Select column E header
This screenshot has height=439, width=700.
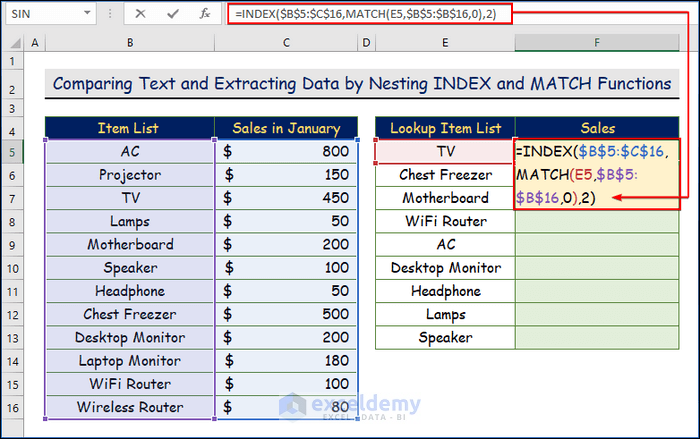(445, 43)
